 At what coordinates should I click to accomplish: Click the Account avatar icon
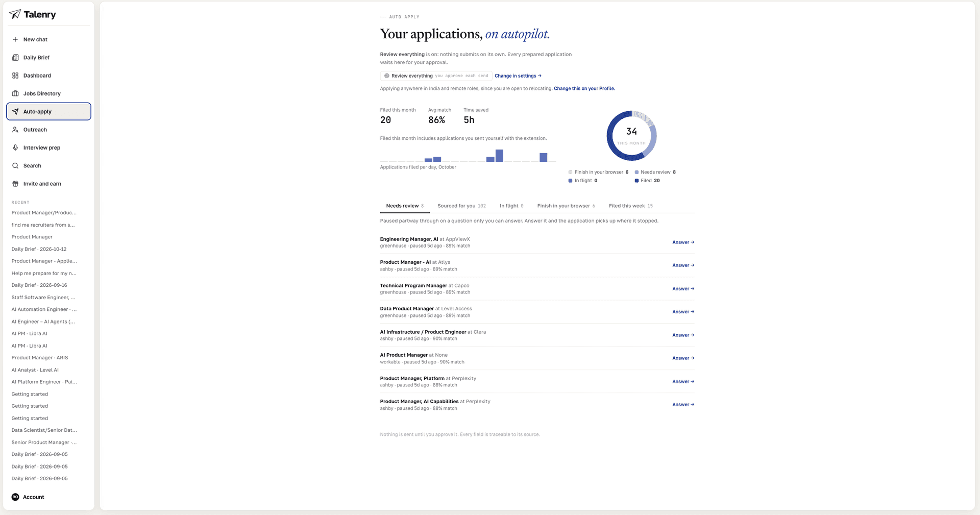[15, 497]
